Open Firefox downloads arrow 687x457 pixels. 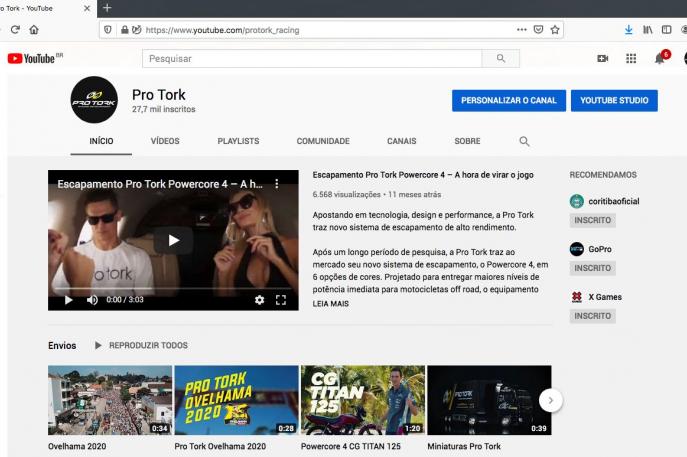click(x=628, y=30)
